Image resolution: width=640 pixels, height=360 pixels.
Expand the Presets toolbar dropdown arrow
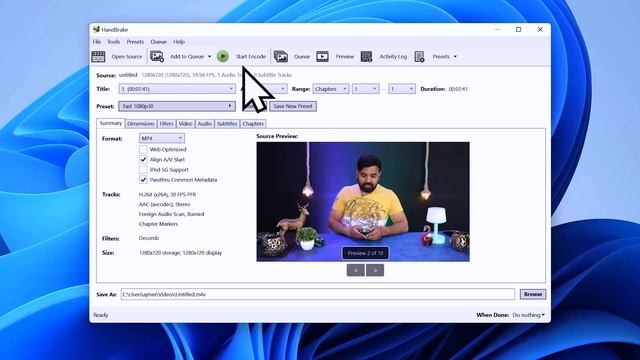455,56
